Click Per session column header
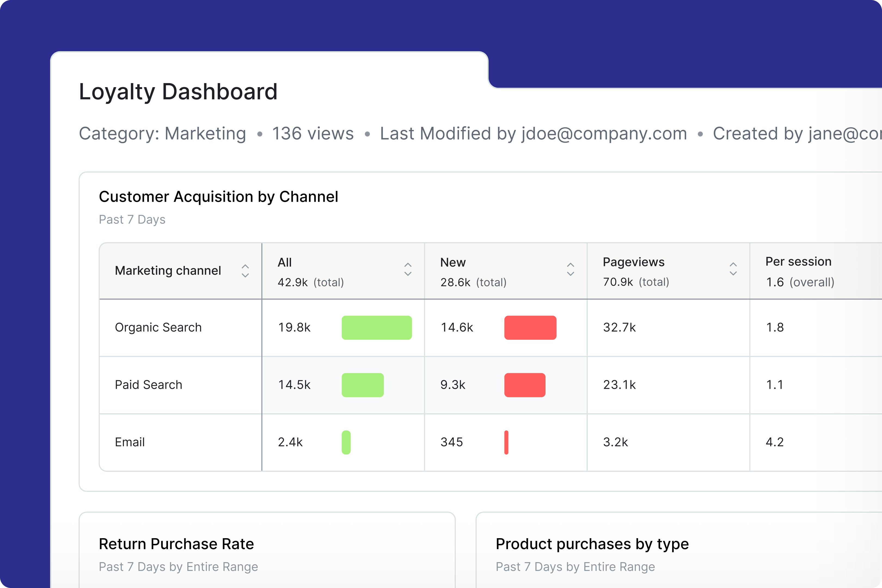The width and height of the screenshot is (882, 588). pyautogui.click(x=798, y=261)
